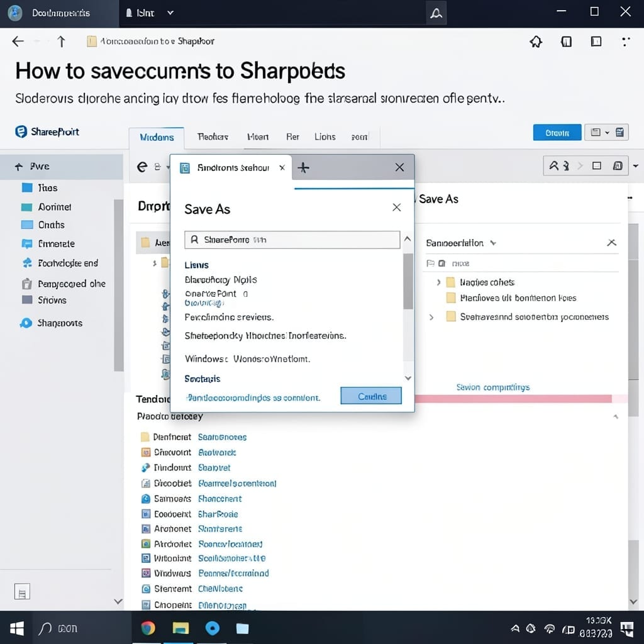Click scroll up arrow in Save As dialog
The width and height of the screenshot is (644, 644).
point(408,238)
